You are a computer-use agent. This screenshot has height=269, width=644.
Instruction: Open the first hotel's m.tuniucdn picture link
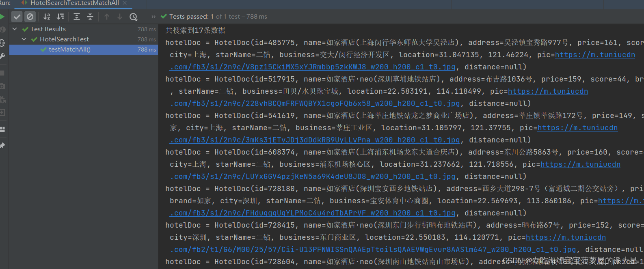pyautogui.click(x=595, y=55)
